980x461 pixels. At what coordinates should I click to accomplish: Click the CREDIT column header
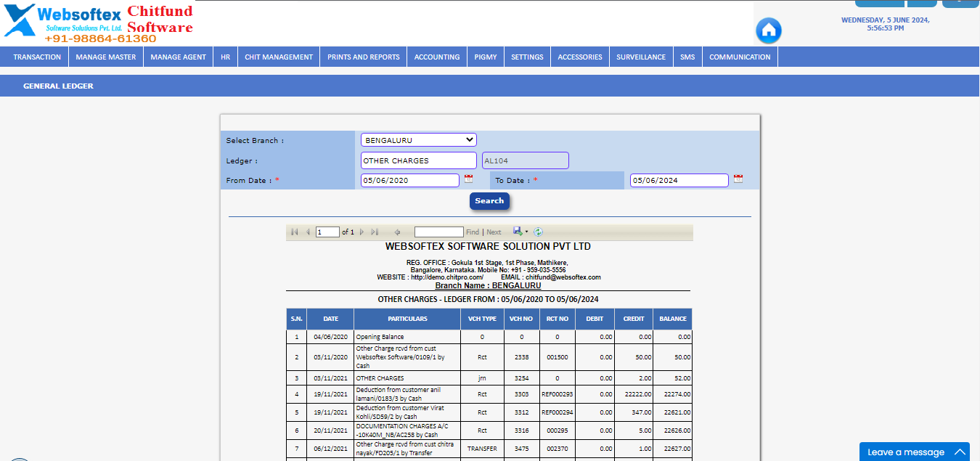(634, 319)
